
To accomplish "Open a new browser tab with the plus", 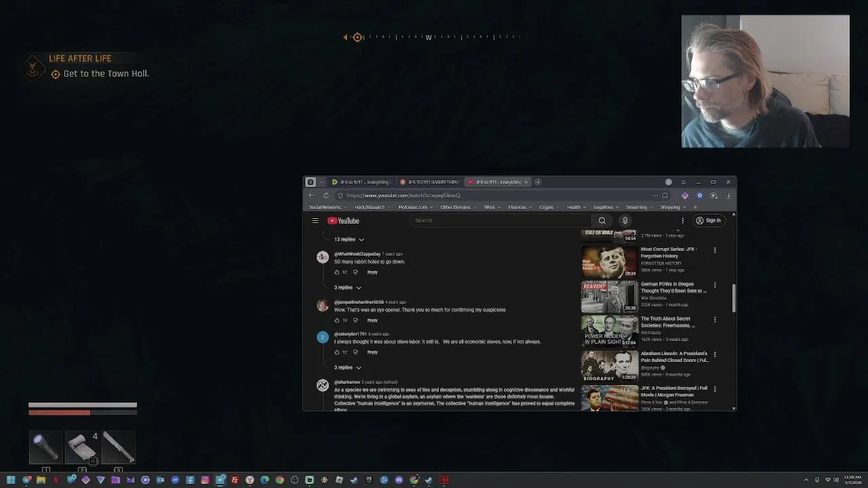I will click(x=538, y=182).
